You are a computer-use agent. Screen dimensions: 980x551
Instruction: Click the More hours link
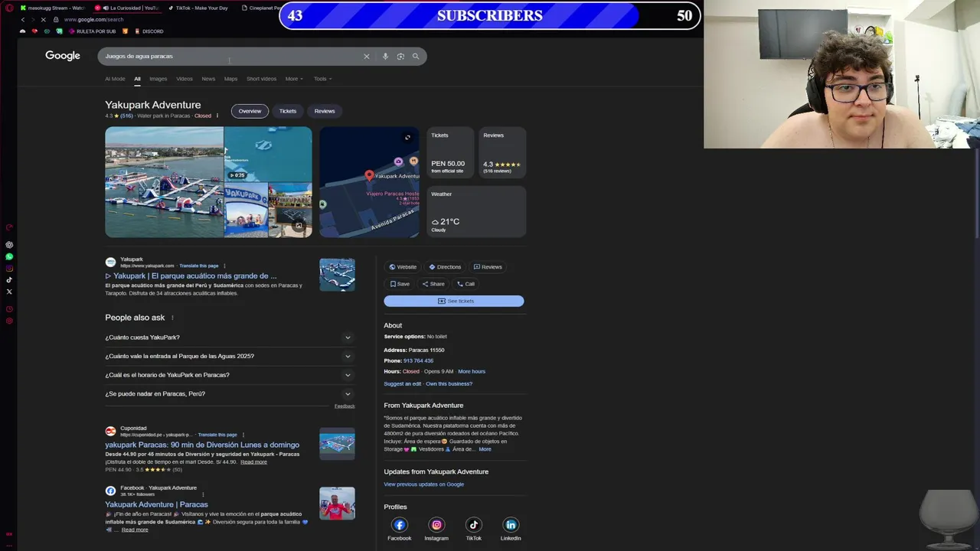coord(472,371)
